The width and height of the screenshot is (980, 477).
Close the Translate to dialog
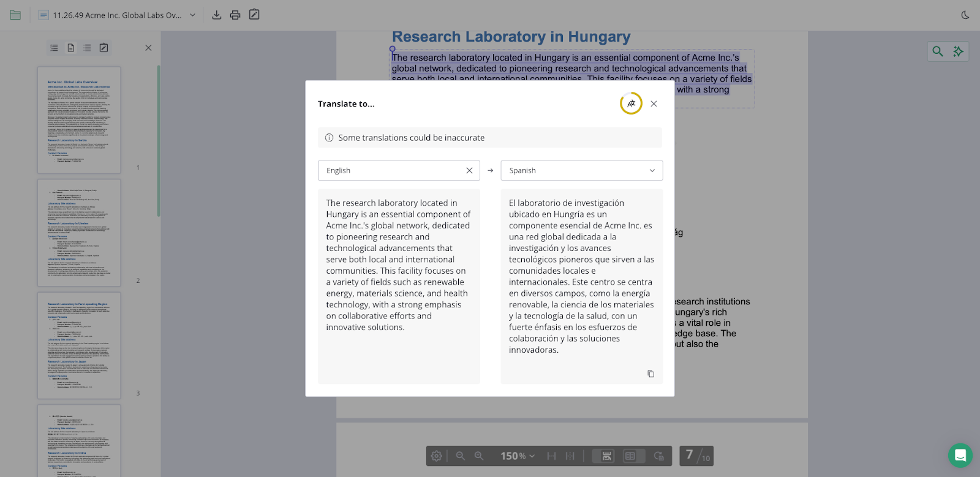point(654,103)
